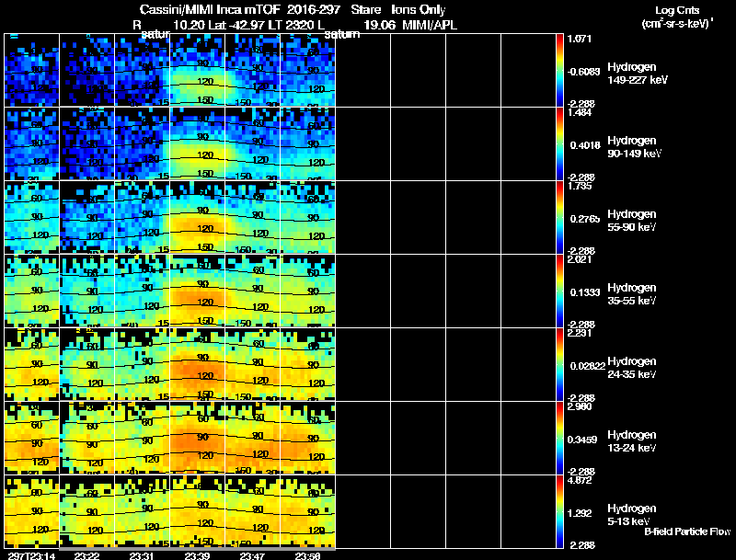The image size is (736, 560).
Task: Select the colorbar midpoint value -0.6083
Action: [x=583, y=73]
